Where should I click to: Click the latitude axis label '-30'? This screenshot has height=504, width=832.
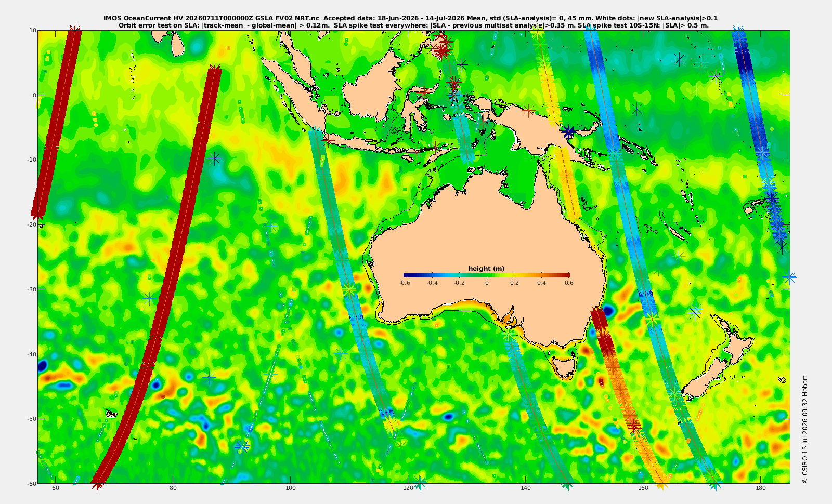pyautogui.click(x=31, y=289)
